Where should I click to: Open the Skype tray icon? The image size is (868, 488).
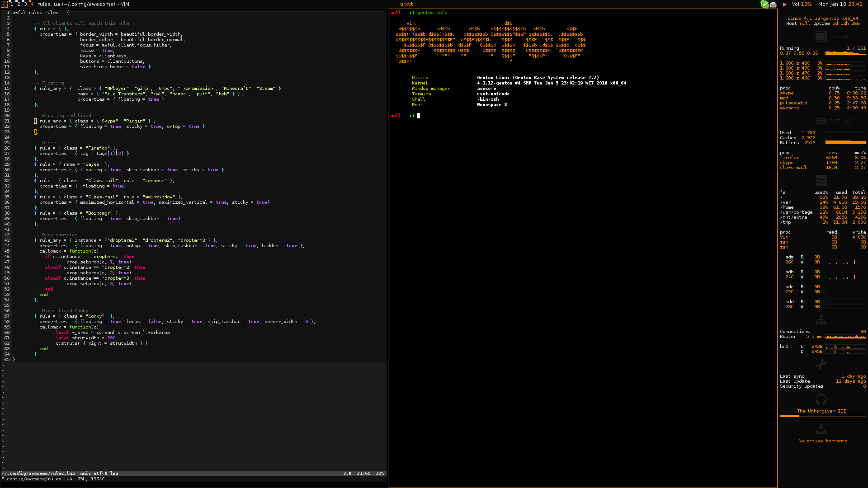[x=764, y=4]
